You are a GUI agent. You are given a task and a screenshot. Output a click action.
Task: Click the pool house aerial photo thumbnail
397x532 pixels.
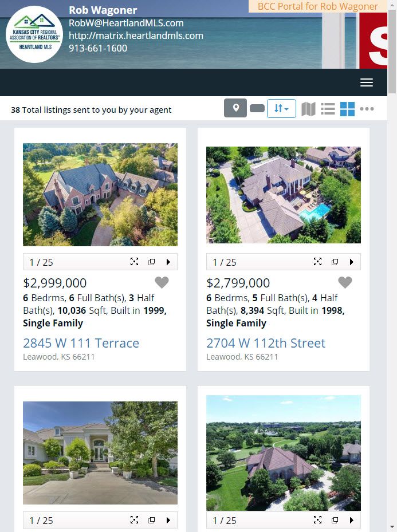click(x=284, y=195)
